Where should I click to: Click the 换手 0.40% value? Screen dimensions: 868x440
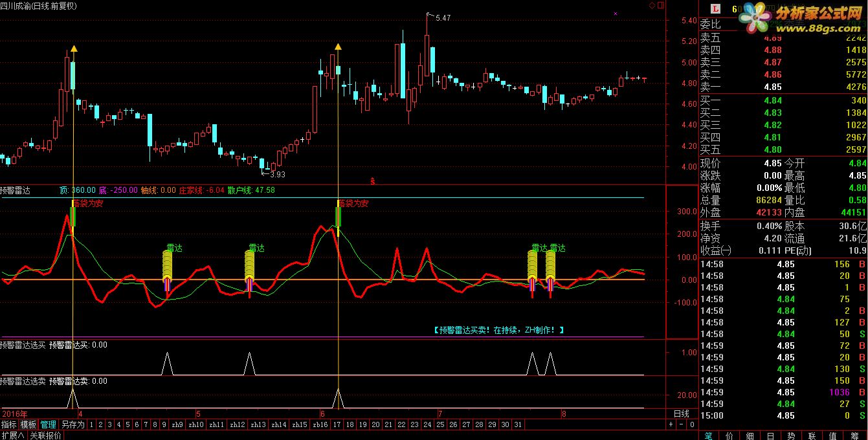click(x=769, y=226)
